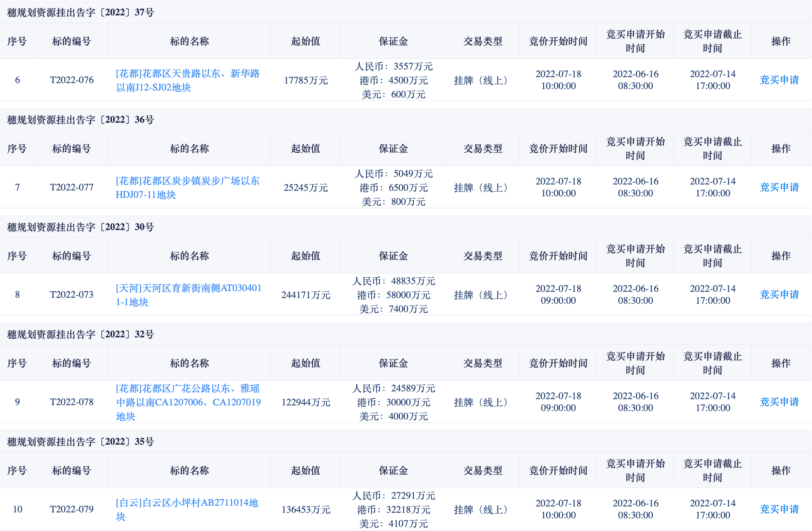Open the 白云区小坪村 AB2711014 land parcel link
Screen dimensions: 812x531
[x=187, y=510]
